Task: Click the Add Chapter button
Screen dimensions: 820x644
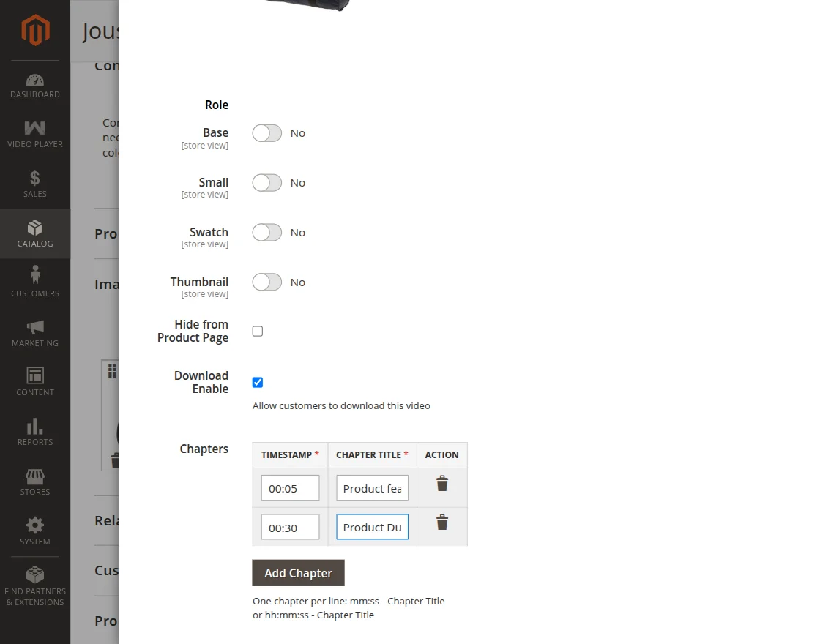Action: tap(298, 573)
